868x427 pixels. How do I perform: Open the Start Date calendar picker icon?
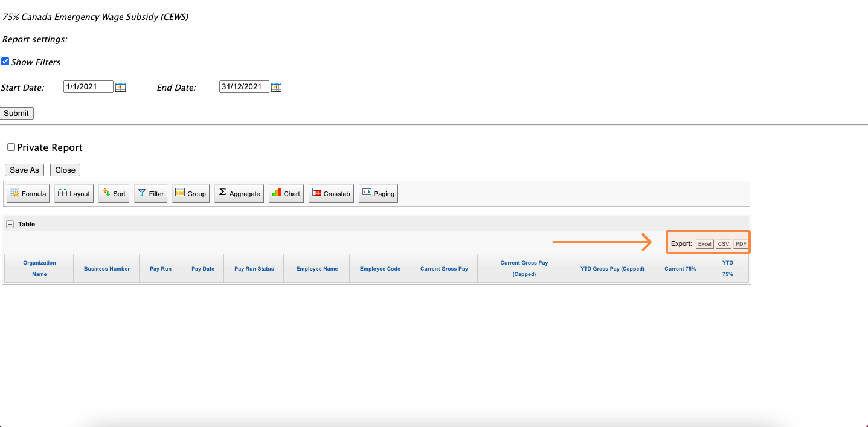click(120, 87)
